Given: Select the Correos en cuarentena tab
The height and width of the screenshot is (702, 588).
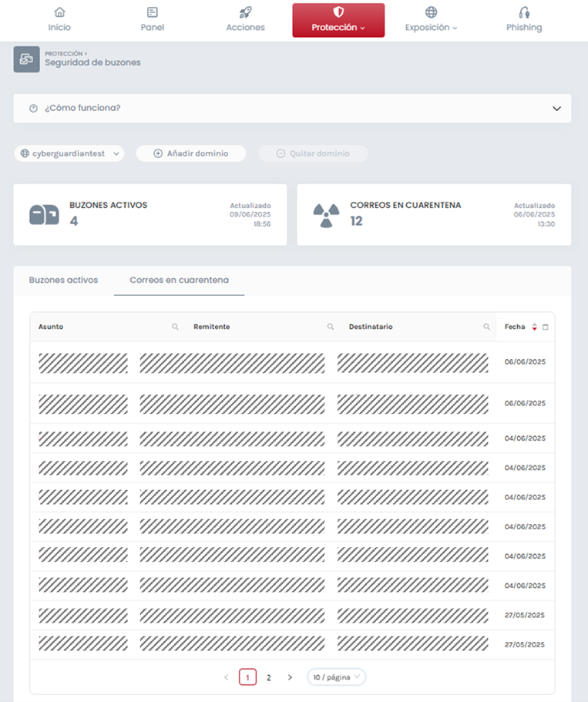Looking at the screenshot, I should [x=179, y=280].
